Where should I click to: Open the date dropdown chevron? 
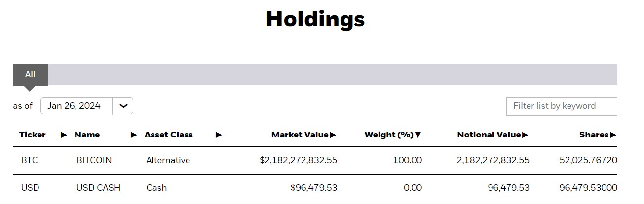point(123,106)
